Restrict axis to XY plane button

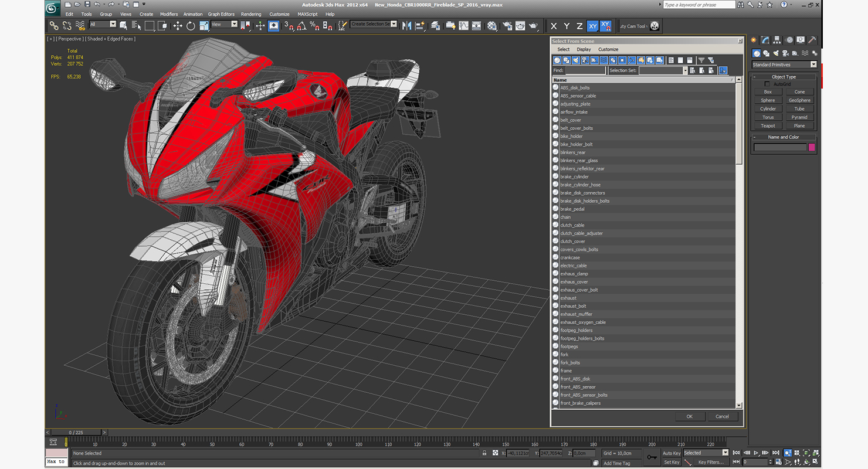coord(593,26)
